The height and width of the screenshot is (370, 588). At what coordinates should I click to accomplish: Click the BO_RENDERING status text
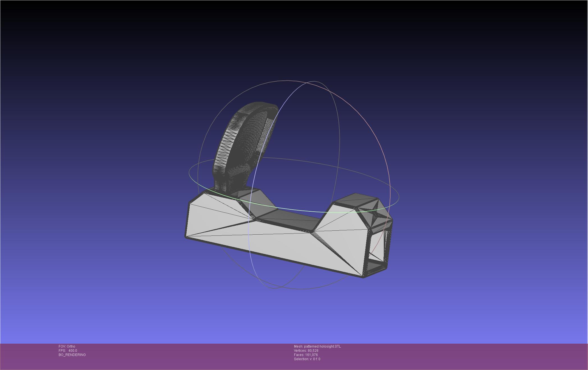pyautogui.click(x=72, y=355)
